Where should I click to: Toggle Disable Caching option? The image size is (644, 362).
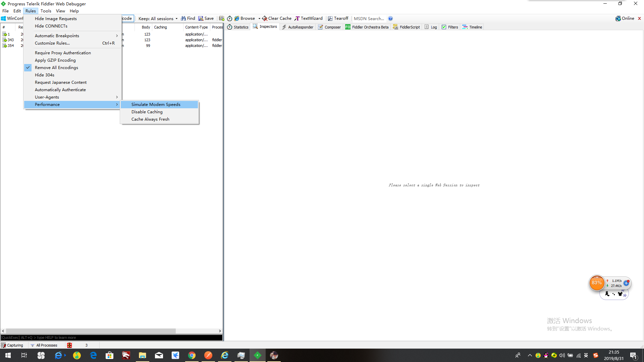click(147, 112)
